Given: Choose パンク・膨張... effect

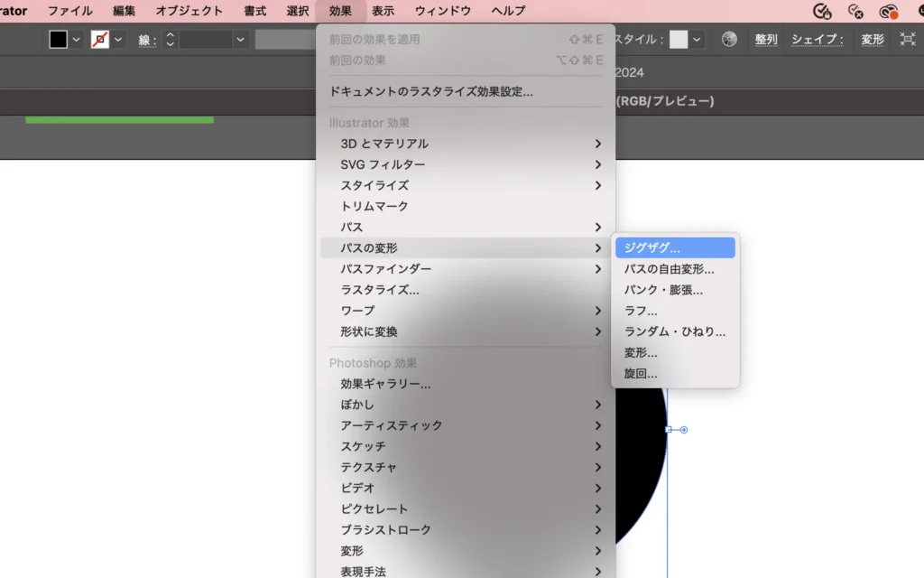Looking at the screenshot, I should coord(663,290).
